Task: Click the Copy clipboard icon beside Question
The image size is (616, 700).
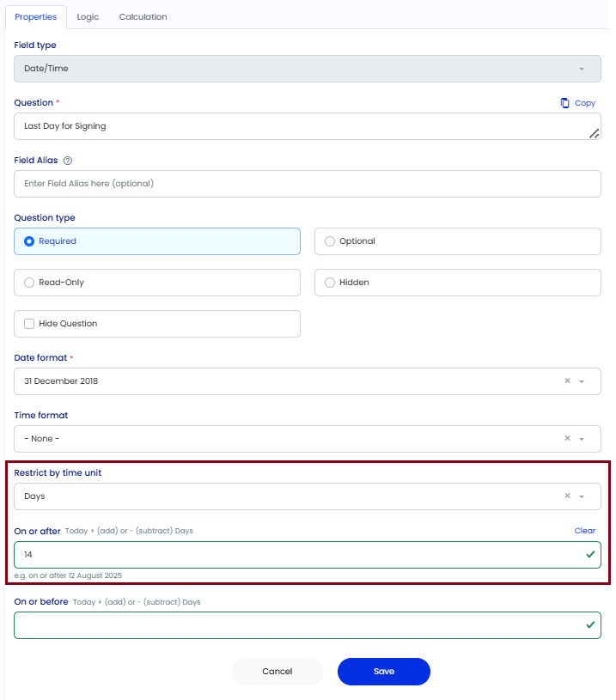Action: coord(564,103)
